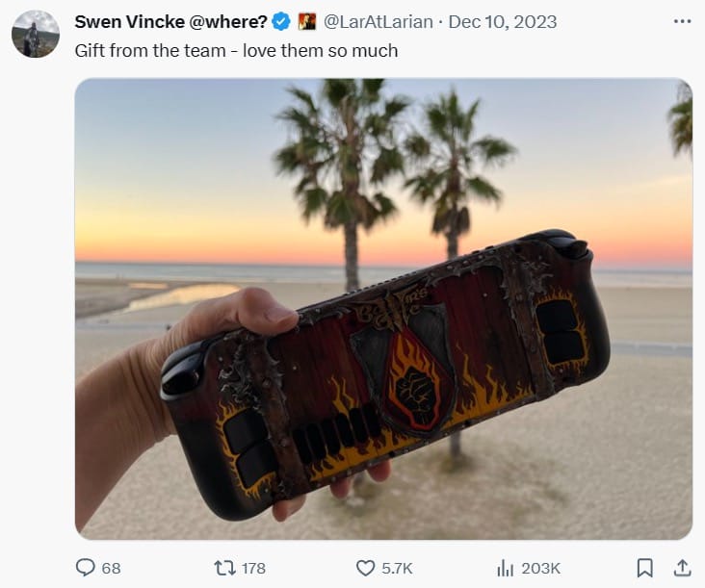Open the view analytics bar-chart icon

[505, 568]
